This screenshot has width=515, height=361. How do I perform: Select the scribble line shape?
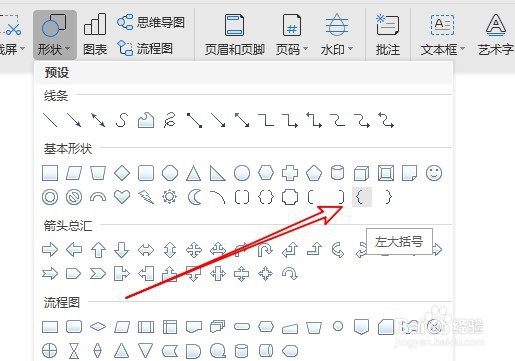coord(170,120)
